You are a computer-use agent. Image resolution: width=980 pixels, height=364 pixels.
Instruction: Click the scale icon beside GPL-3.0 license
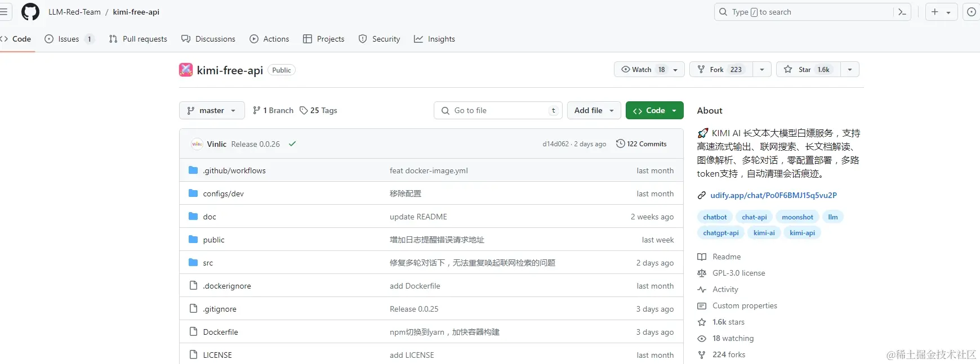point(702,273)
